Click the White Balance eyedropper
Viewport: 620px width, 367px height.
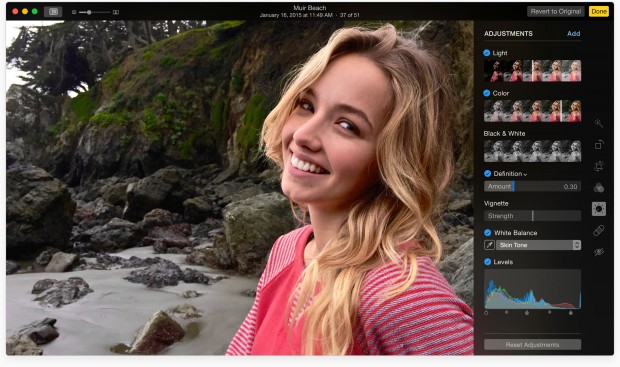pos(489,245)
